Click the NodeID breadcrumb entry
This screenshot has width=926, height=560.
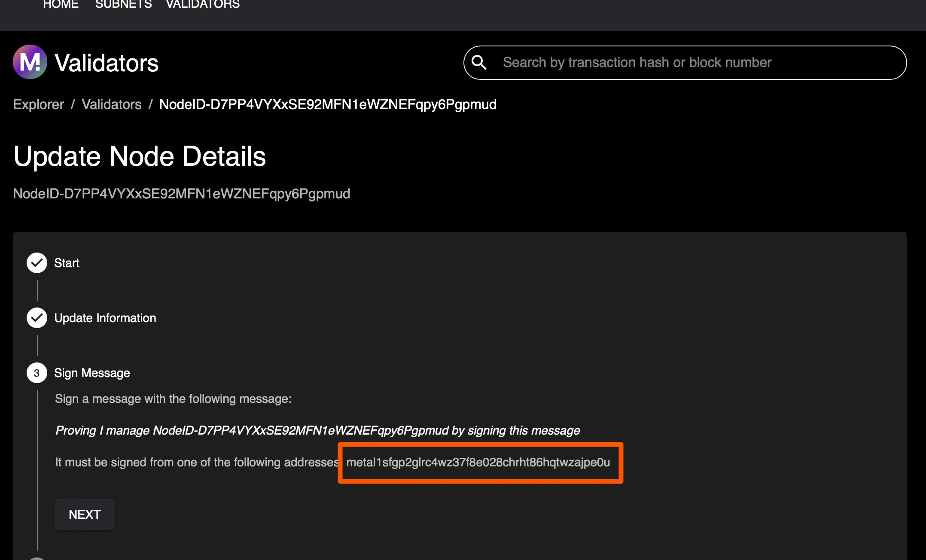tap(328, 104)
